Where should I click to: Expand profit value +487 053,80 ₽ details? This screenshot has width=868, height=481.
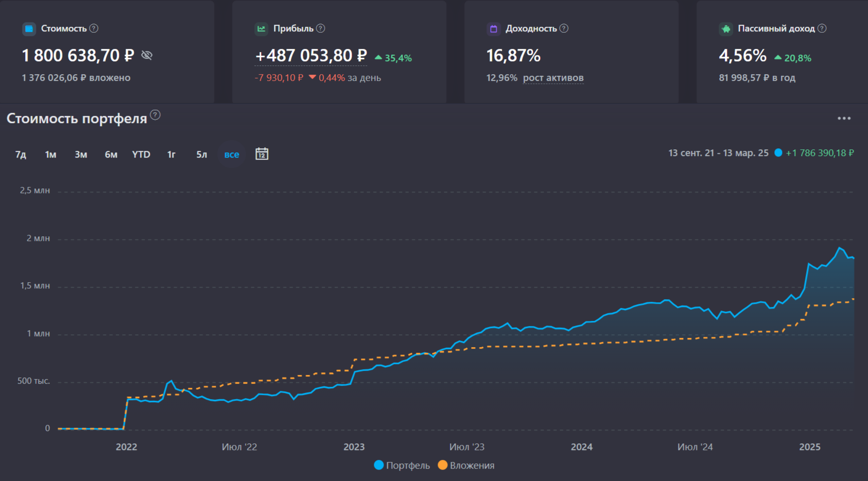click(311, 56)
